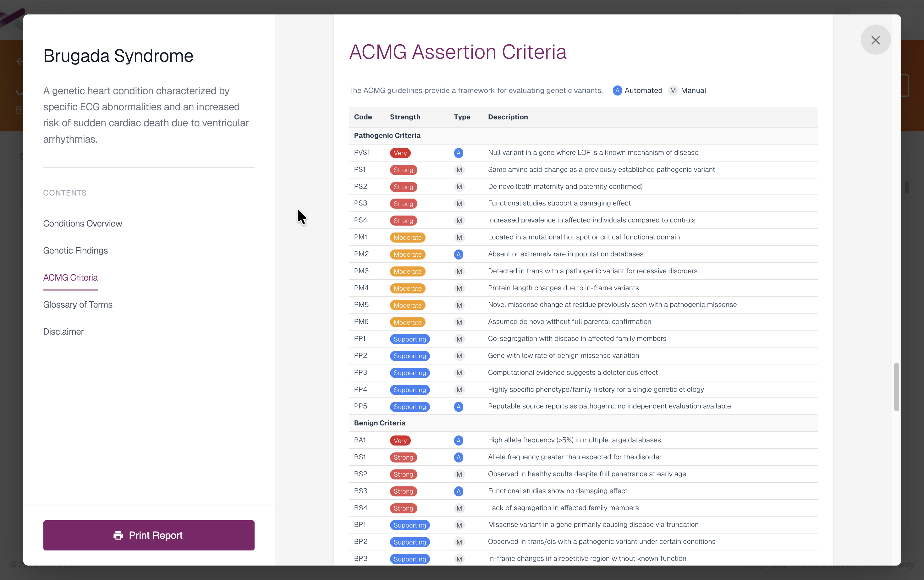Image resolution: width=924 pixels, height=580 pixels.
Task: Click the Supporting pill on the PP5 row
Action: tap(410, 407)
